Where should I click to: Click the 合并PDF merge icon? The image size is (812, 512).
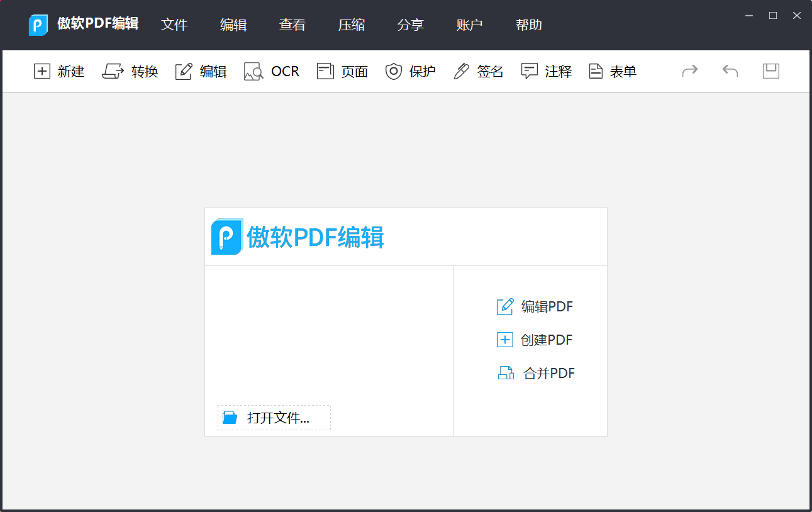506,373
